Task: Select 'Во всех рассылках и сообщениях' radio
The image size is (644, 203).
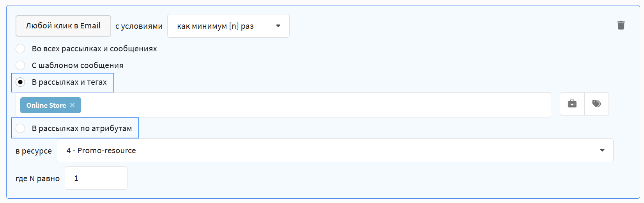Action: [x=20, y=49]
